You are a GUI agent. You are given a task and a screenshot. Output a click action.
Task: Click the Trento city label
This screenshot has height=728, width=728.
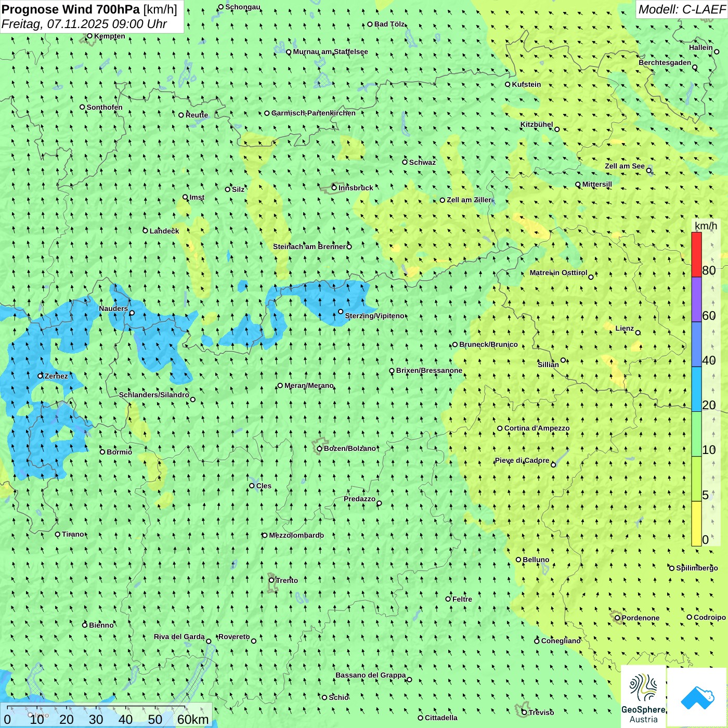pyautogui.click(x=287, y=580)
